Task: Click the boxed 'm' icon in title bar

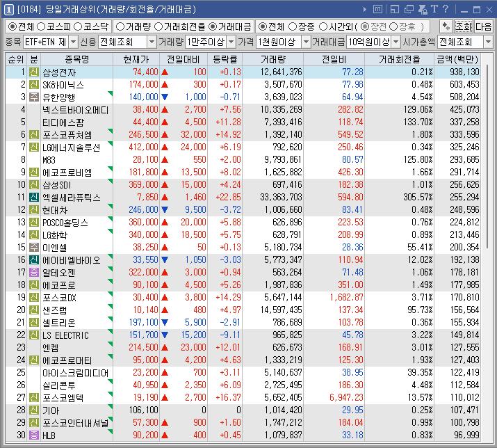Action: coord(377,9)
